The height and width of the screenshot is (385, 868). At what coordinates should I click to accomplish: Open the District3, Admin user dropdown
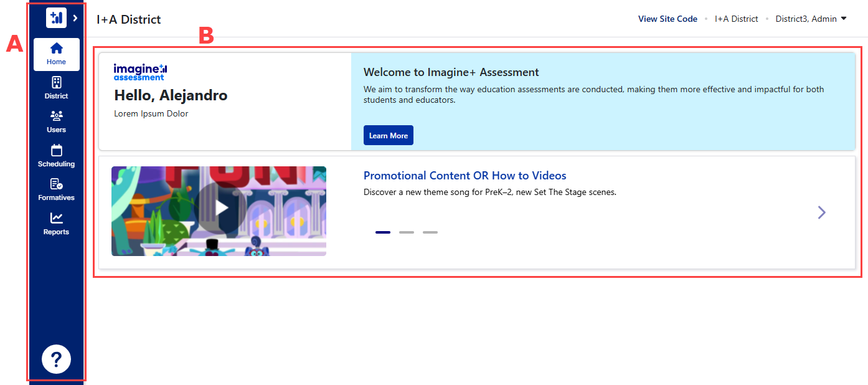(x=811, y=19)
